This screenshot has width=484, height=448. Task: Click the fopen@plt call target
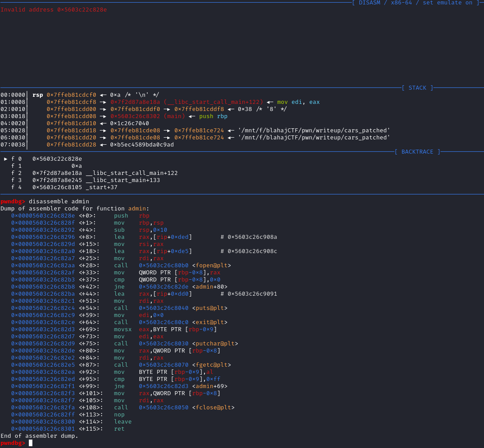211,266
